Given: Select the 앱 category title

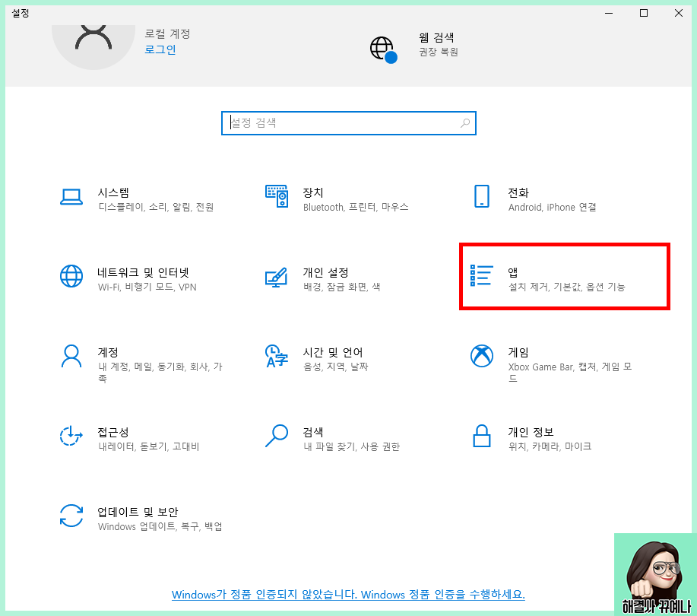Looking at the screenshot, I should (x=513, y=272).
